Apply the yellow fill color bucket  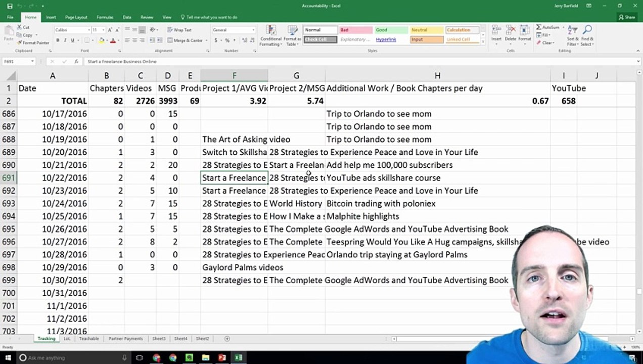pyautogui.click(x=102, y=40)
